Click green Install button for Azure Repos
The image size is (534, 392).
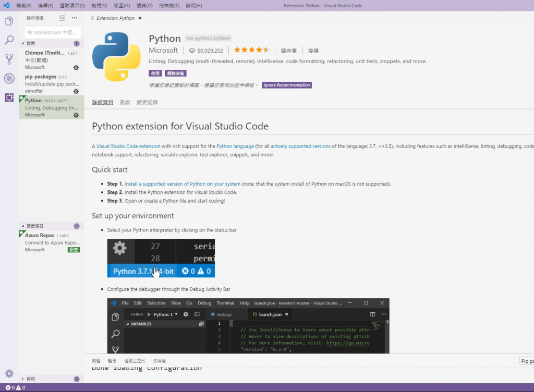74,250
